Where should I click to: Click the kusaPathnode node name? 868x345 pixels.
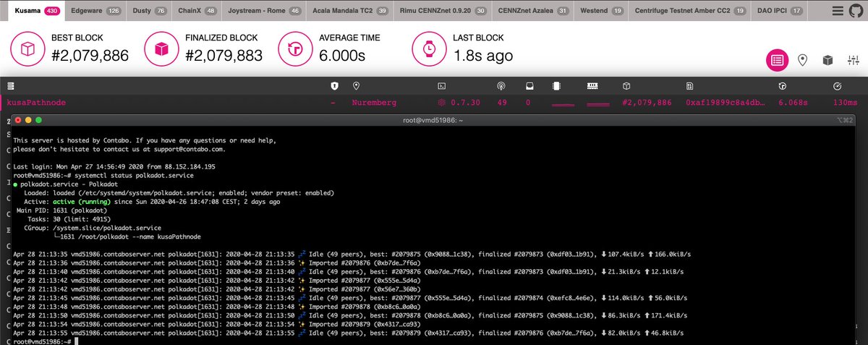click(x=36, y=103)
